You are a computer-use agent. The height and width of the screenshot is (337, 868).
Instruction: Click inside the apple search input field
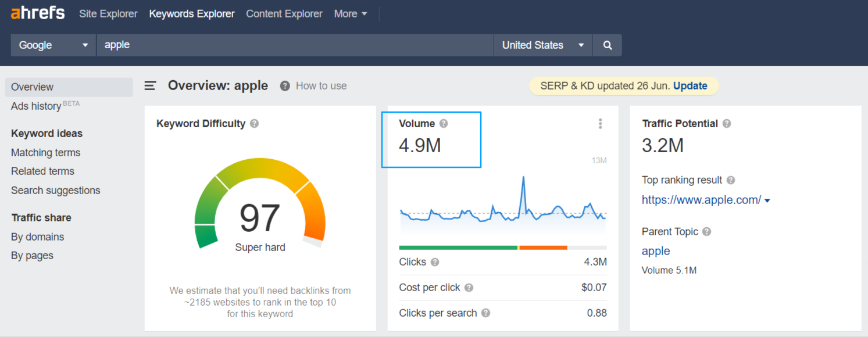(x=291, y=45)
